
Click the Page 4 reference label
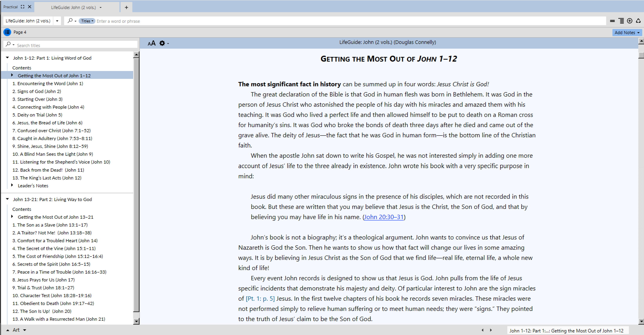(x=20, y=32)
